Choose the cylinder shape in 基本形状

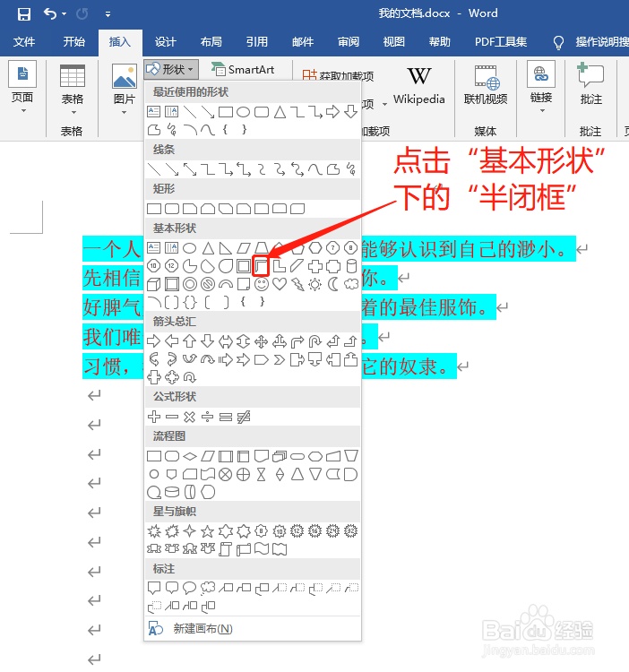pyautogui.click(x=351, y=266)
